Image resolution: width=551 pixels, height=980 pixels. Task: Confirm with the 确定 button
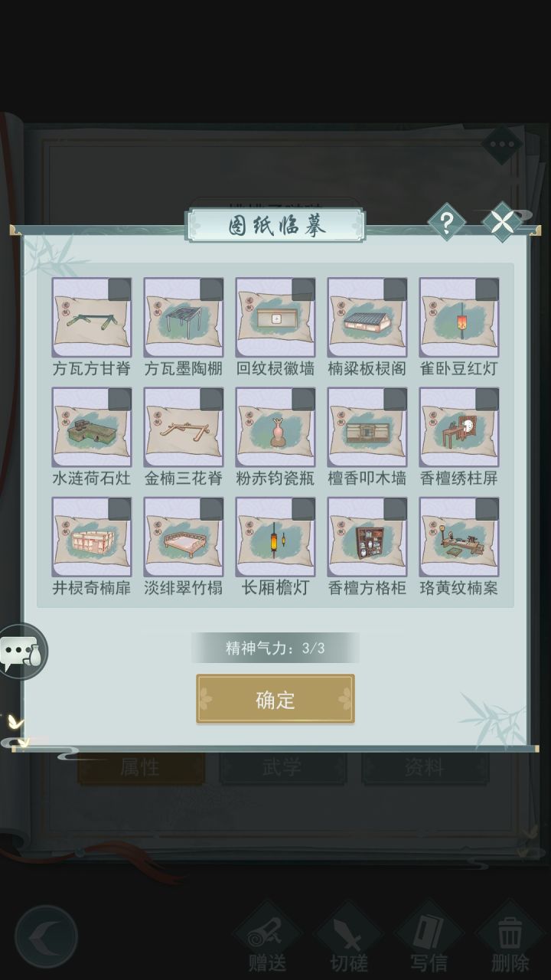pos(275,699)
